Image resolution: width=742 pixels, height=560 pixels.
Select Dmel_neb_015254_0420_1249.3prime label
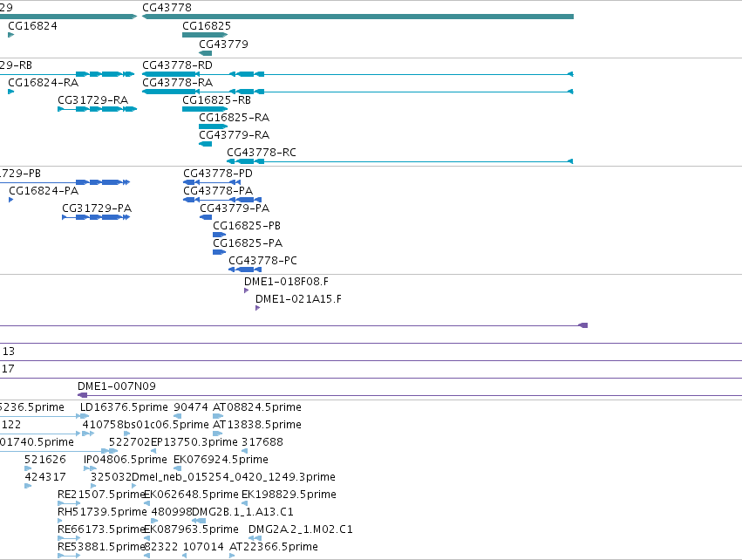point(234,477)
